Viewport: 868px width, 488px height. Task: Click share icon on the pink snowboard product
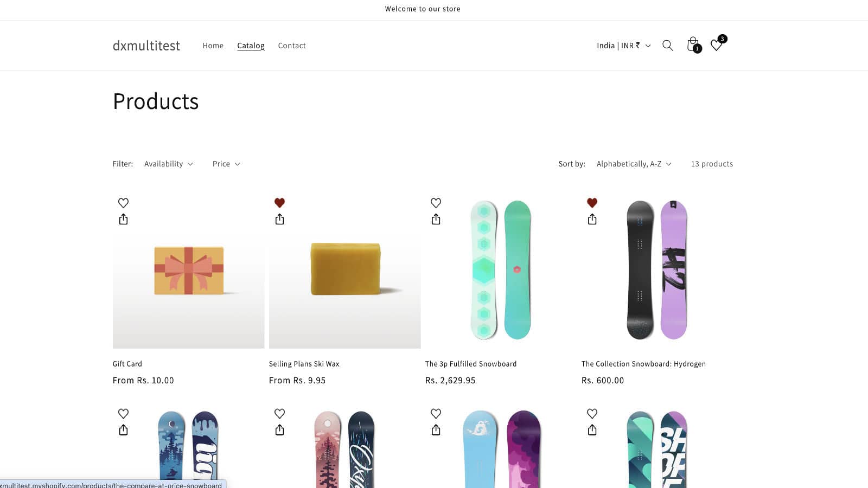(x=279, y=430)
